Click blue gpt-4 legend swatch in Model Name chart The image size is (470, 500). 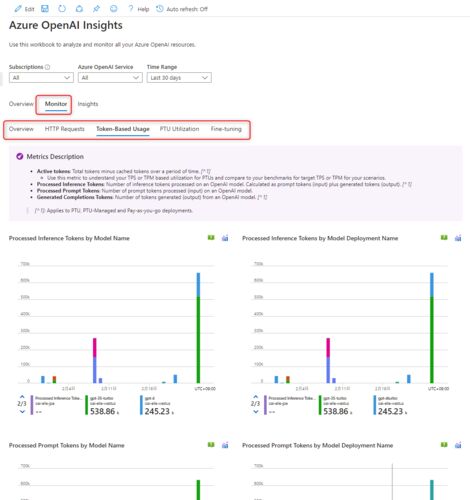[x=141, y=405]
